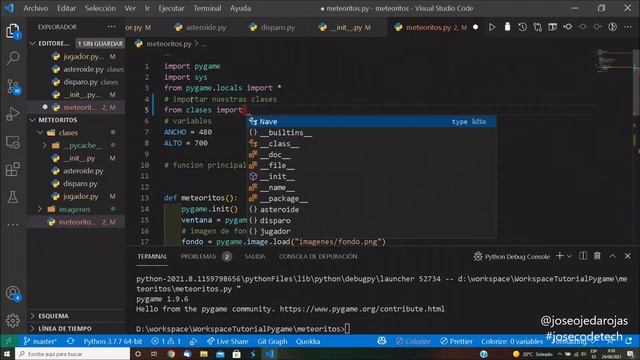Open the timeline history clock icon
The image size is (640, 360).
click(522, 27)
